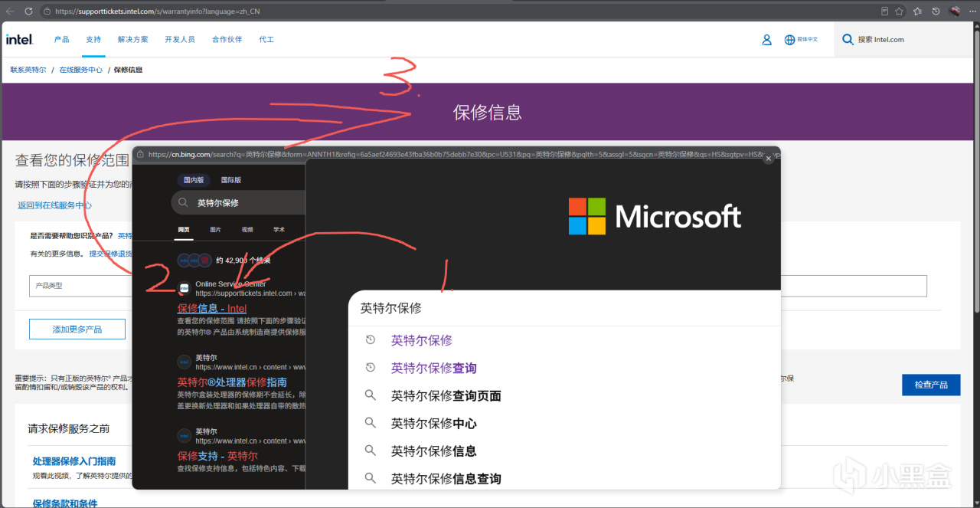
Task: Click the 添加更多产品 button
Action: click(77, 329)
